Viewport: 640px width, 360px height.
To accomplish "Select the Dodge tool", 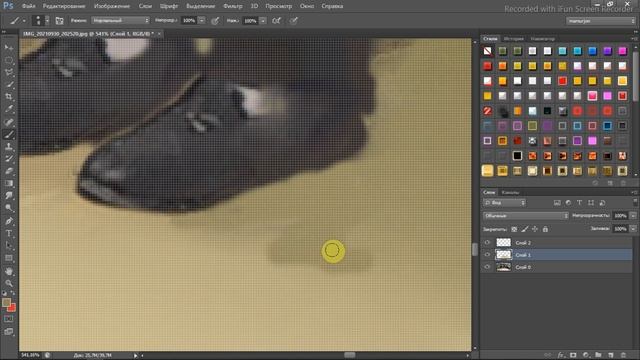I will [x=9, y=208].
